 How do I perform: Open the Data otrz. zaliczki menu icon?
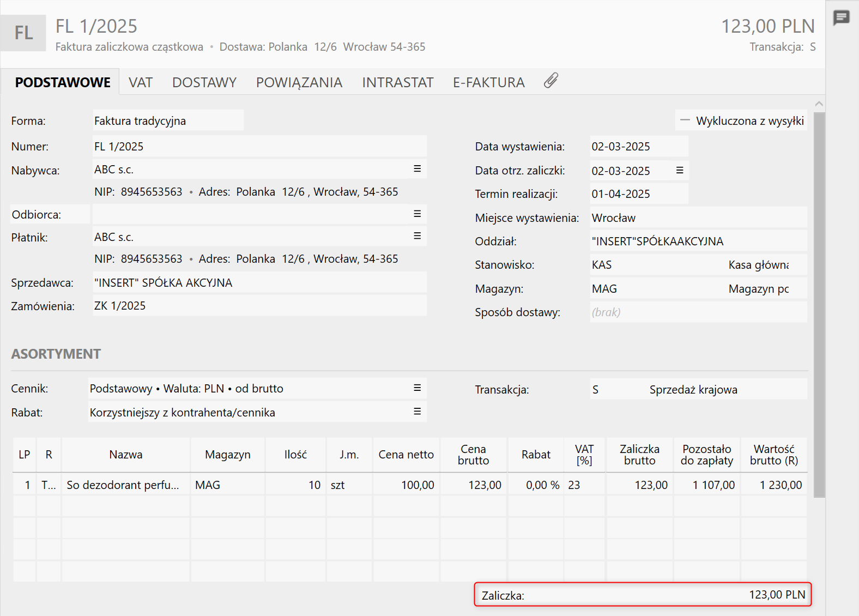pyautogui.click(x=680, y=170)
